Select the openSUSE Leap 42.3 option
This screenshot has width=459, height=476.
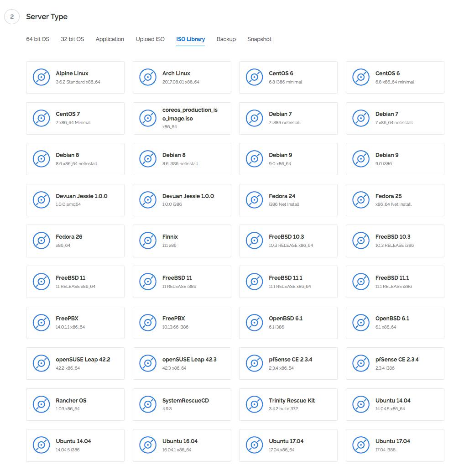(x=182, y=363)
